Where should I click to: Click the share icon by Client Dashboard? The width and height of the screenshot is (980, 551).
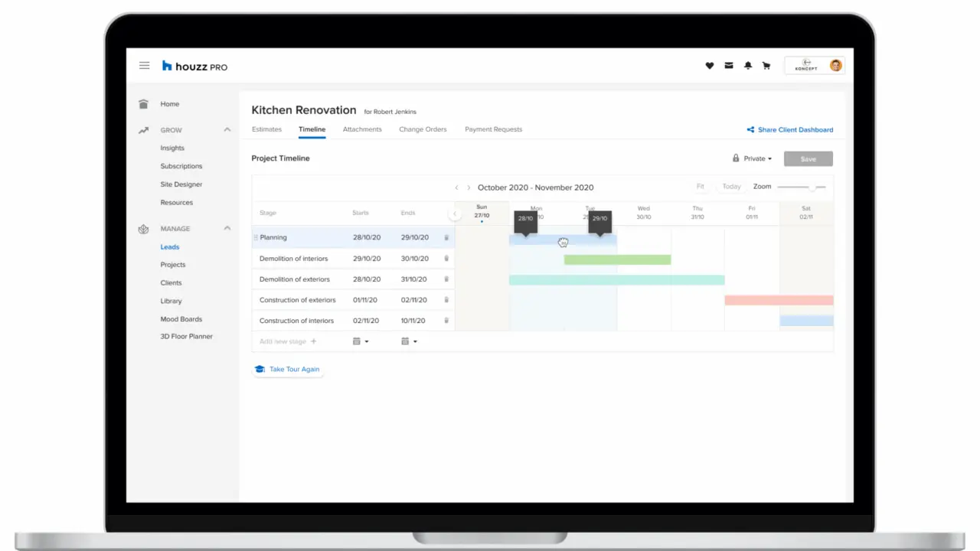[x=750, y=130]
